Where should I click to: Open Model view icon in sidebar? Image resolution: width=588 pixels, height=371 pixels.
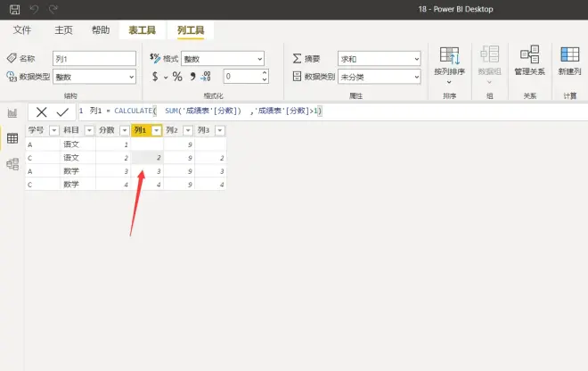tap(12, 163)
